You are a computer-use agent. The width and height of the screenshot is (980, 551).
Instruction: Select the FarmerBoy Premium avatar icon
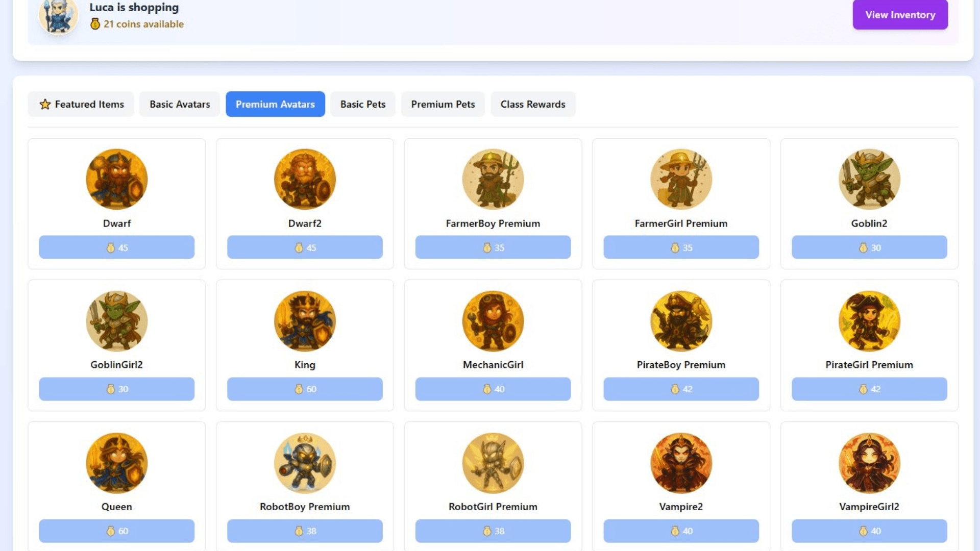493,179
